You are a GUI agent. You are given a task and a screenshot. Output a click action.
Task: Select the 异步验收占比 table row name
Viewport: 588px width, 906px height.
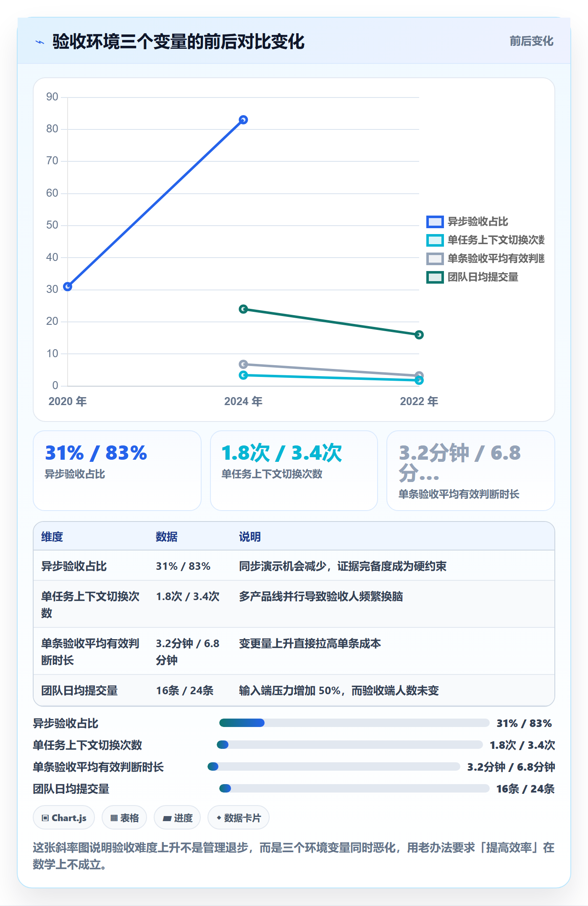pos(74,566)
